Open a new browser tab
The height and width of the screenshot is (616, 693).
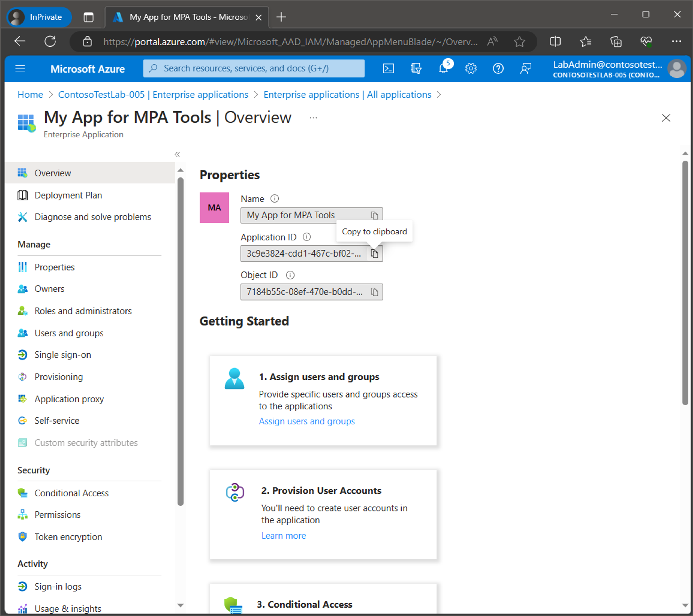coord(281,17)
